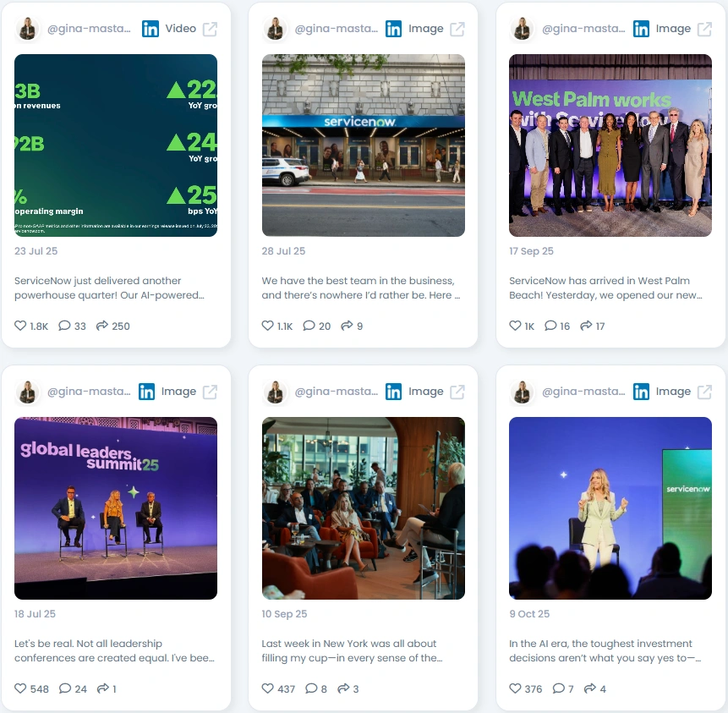Open @gina-masta handle on 17 Sep 25 post
Viewport: 728px width, 713px height.
584,29
